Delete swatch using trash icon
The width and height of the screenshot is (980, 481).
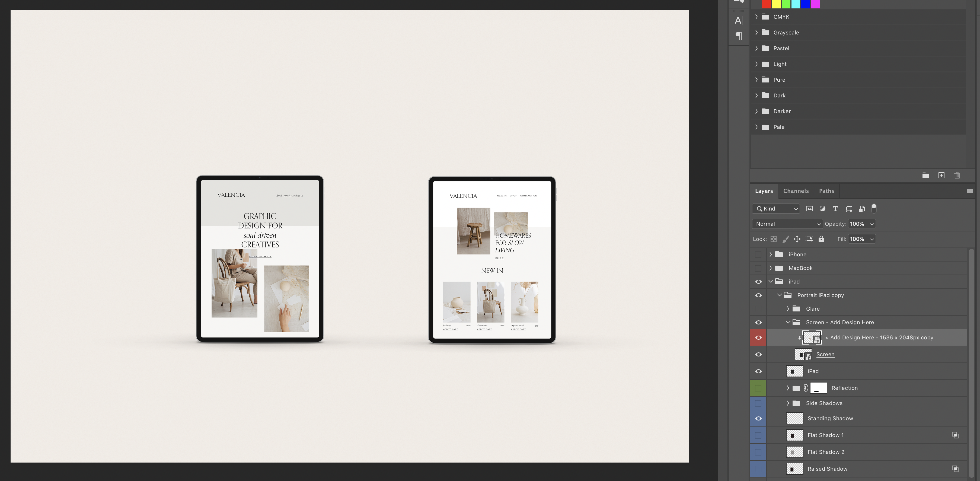tap(957, 176)
